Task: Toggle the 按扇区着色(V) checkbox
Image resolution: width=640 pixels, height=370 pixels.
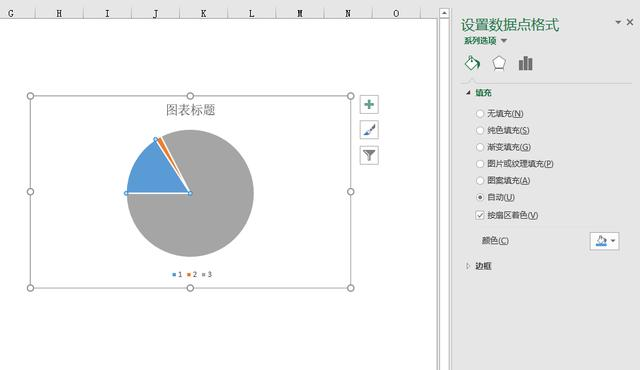Action: click(x=480, y=215)
